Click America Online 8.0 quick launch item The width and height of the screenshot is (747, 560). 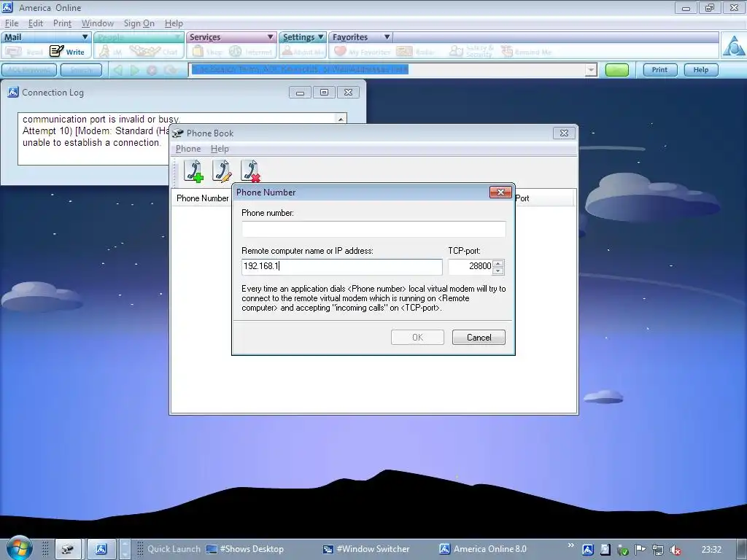coord(483,549)
